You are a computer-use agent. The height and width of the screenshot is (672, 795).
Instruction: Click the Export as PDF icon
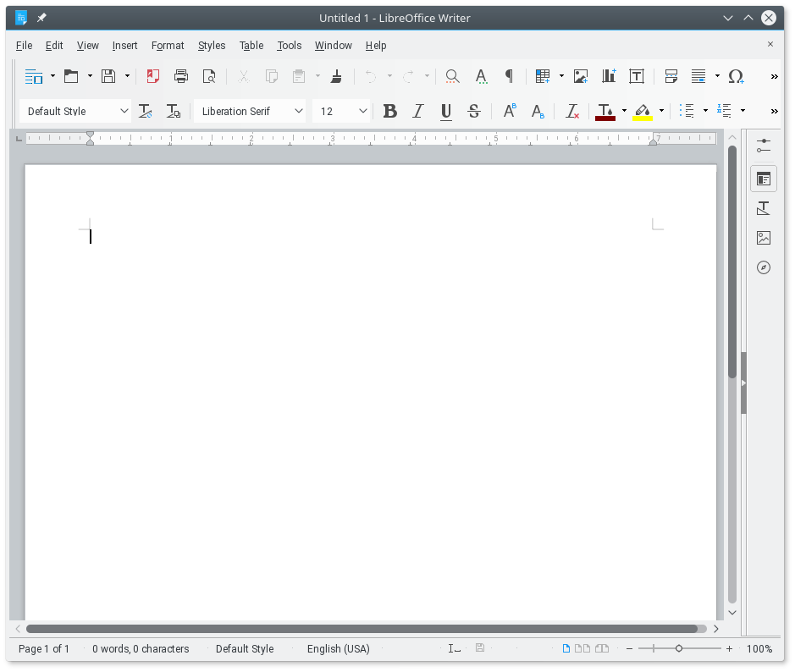pyautogui.click(x=153, y=76)
